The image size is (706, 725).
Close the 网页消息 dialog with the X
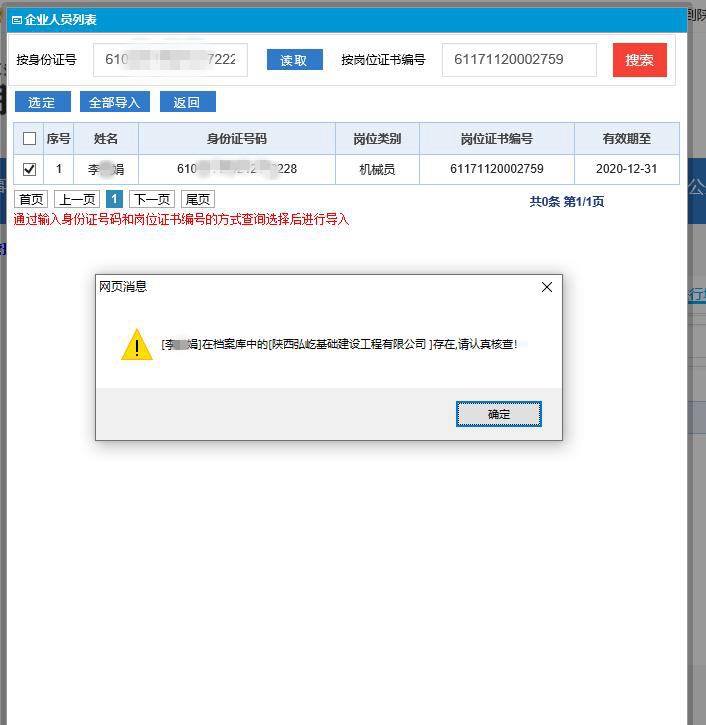[x=546, y=287]
